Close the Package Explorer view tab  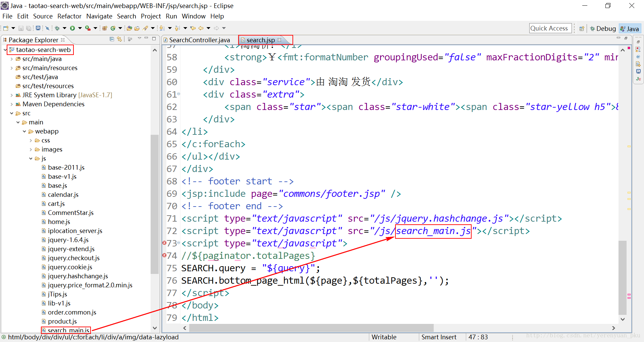click(x=63, y=40)
